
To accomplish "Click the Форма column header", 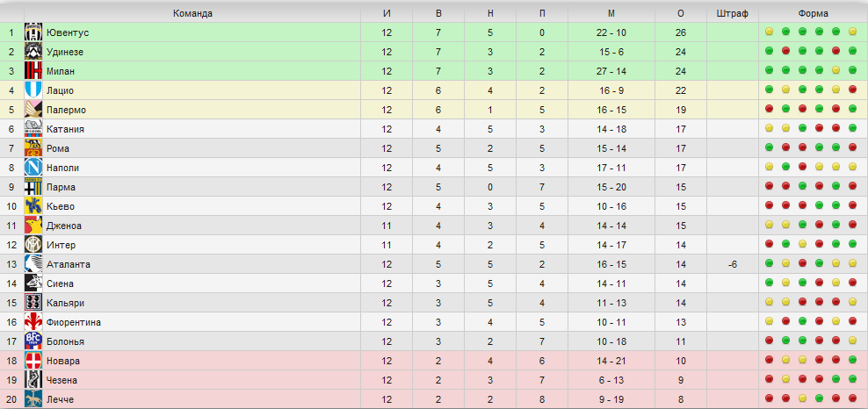I will 814,14.
